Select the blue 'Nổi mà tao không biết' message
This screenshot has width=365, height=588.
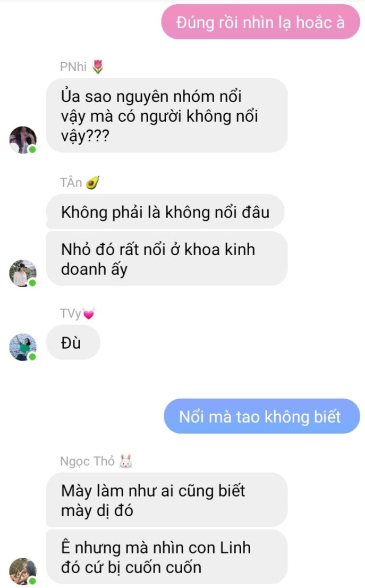coord(262,416)
